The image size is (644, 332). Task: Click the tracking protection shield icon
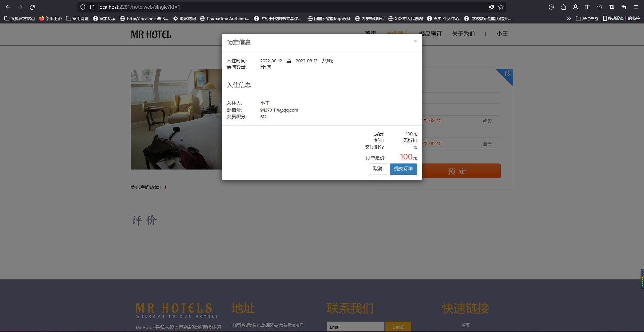click(x=83, y=7)
